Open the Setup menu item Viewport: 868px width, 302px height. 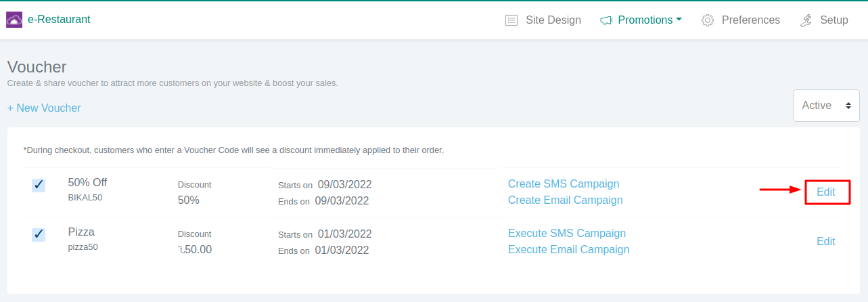point(833,20)
